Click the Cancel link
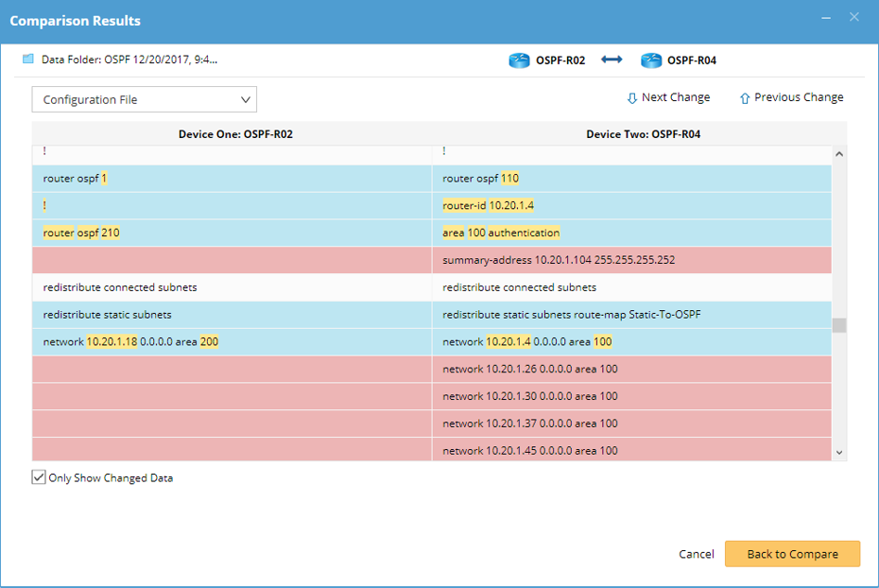Screen dimensions: 879x588 697,554
